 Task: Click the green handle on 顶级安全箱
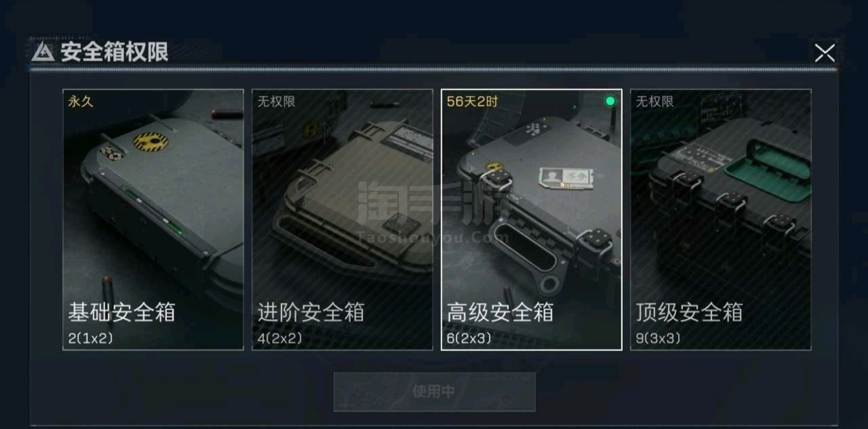[767, 160]
